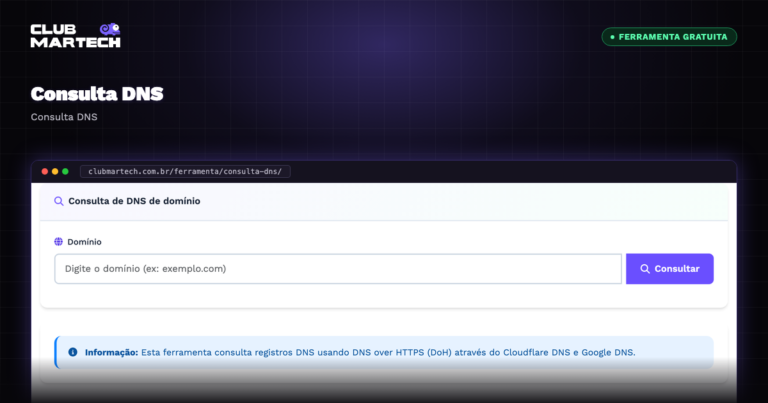Screen dimensions: 768x403
Task: Click the blue info icon in notice
Action: 72,352
